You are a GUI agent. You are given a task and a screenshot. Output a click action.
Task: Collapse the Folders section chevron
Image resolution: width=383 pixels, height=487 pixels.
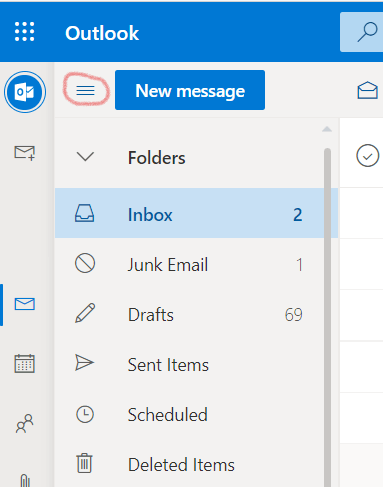pyautogui.click(x=85, y=157)
